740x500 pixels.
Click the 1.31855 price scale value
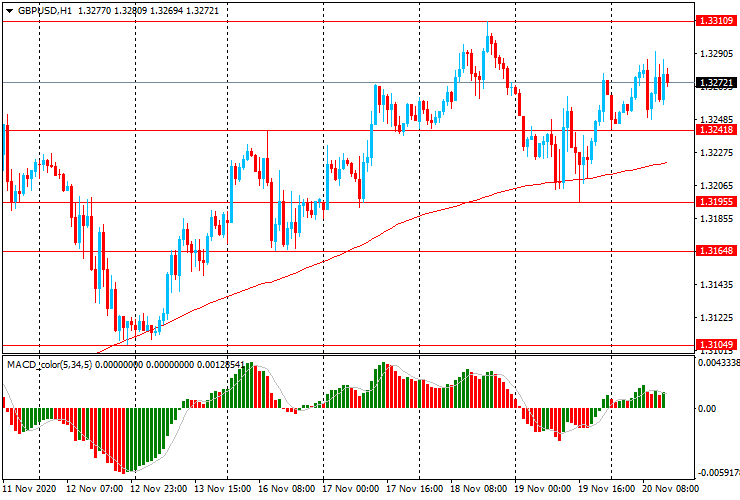point(716,219)
